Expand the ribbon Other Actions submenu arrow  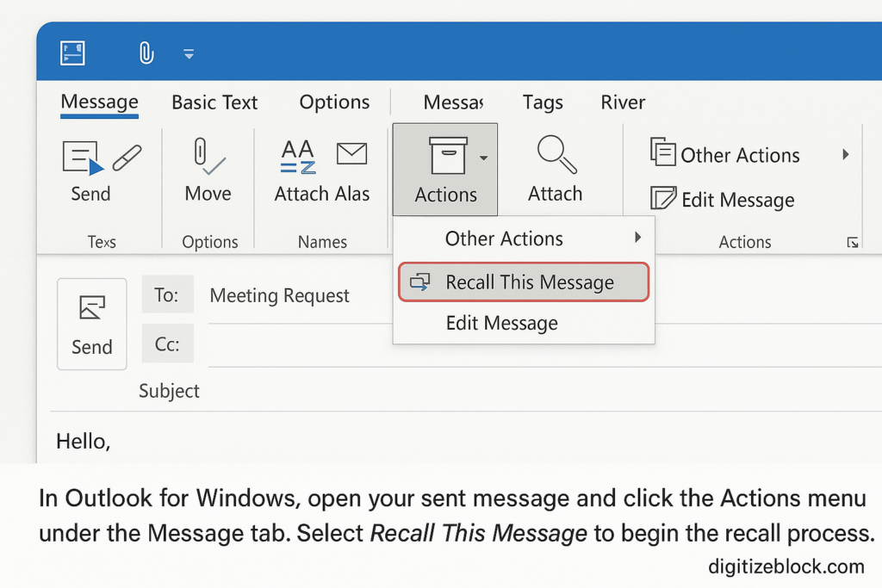coord(846,155)
